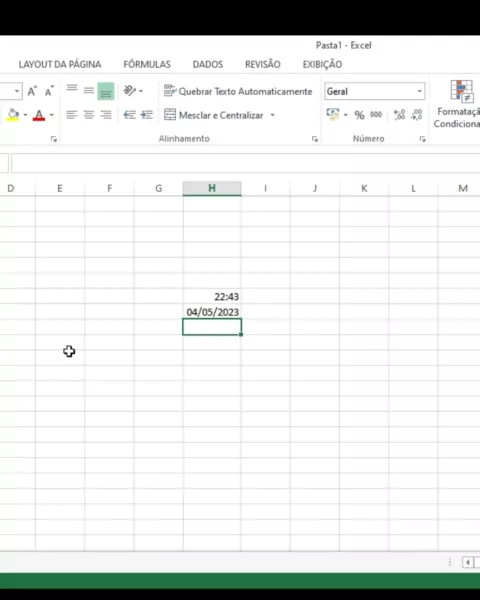Toggle bottom vertical alignment button
Screen dimensions: 480x600
106,91
